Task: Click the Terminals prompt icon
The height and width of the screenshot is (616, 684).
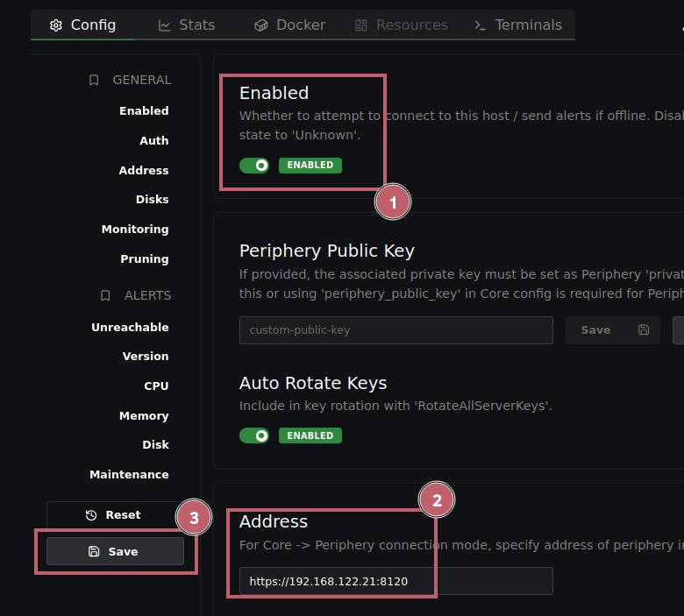Action: coord(480,25)
